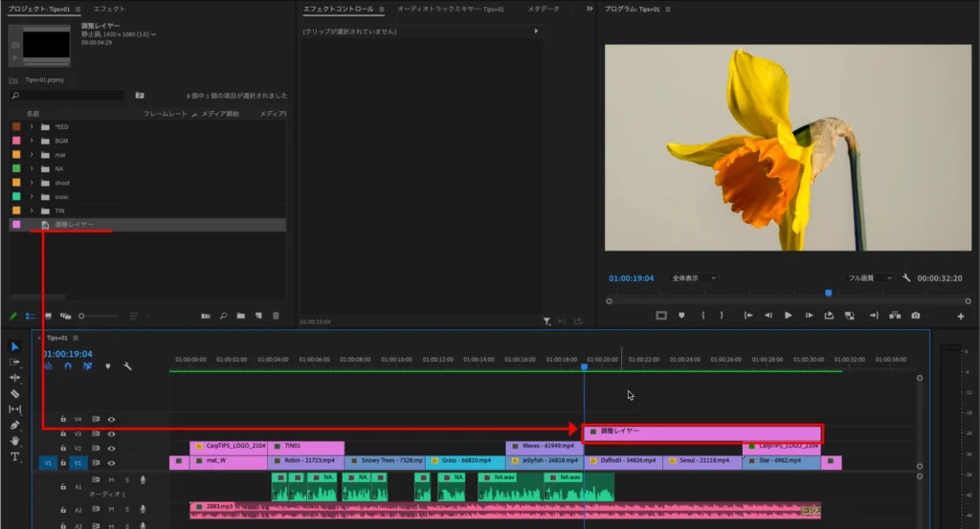This screenshot has width=980, height=529.
Task: Expand the BGM bin
Action: (32, 141)
